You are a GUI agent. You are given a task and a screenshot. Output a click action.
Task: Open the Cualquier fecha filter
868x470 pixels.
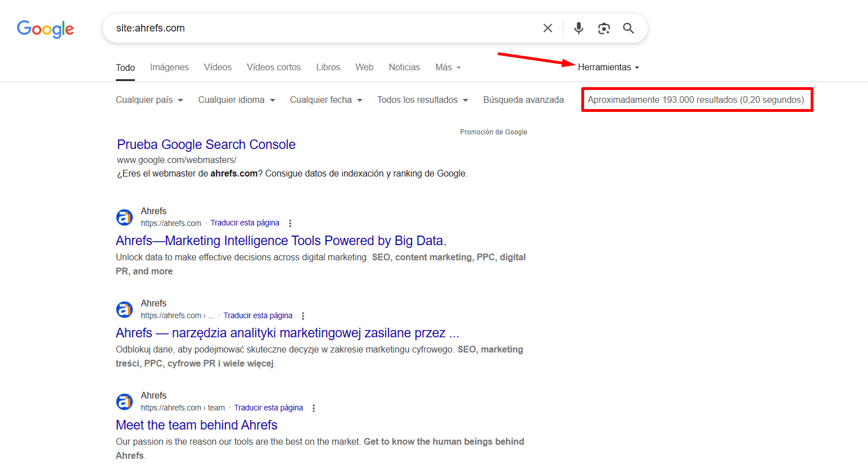[x=326, y=100]
